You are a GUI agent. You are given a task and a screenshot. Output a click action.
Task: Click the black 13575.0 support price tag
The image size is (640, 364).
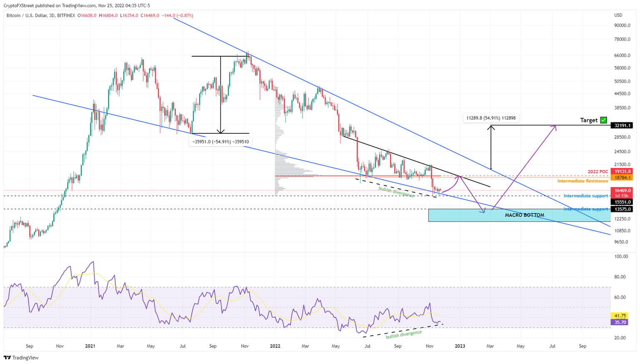(x=622, y=209)
